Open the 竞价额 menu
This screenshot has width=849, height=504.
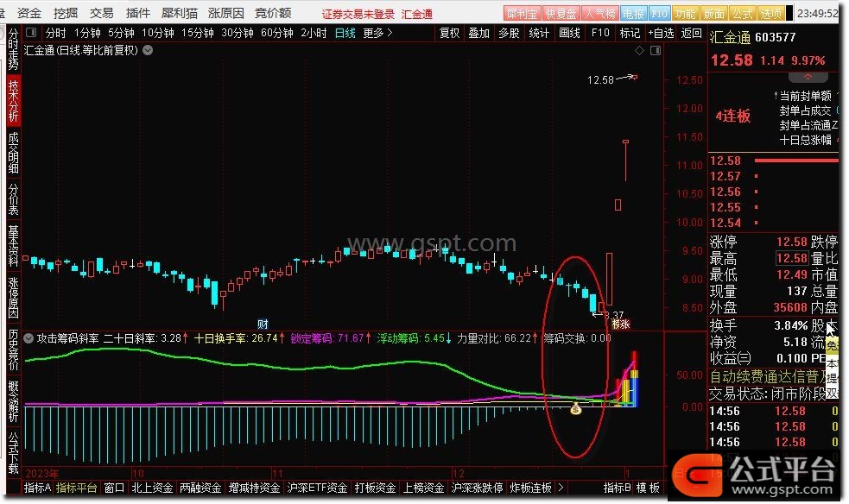pos(273,12)
